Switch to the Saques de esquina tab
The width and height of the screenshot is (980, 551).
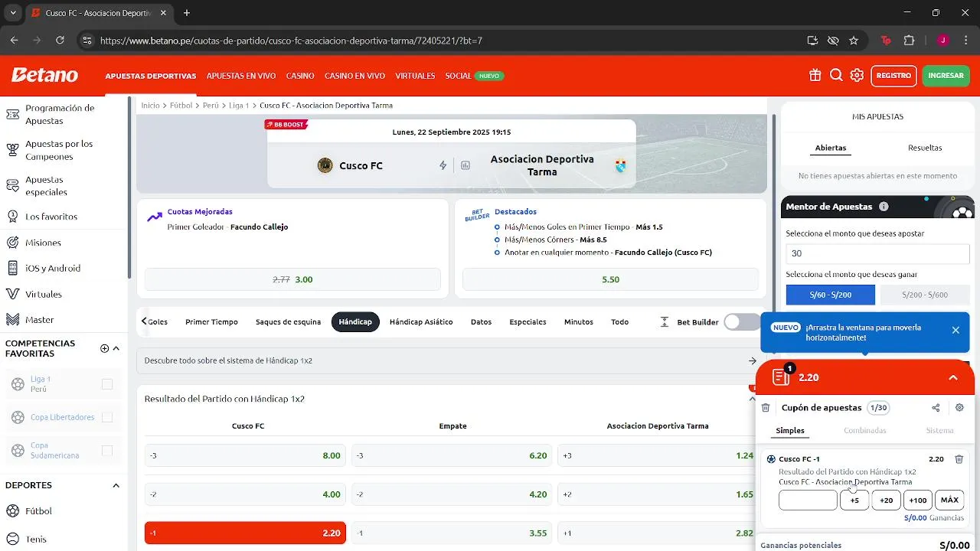288,322
